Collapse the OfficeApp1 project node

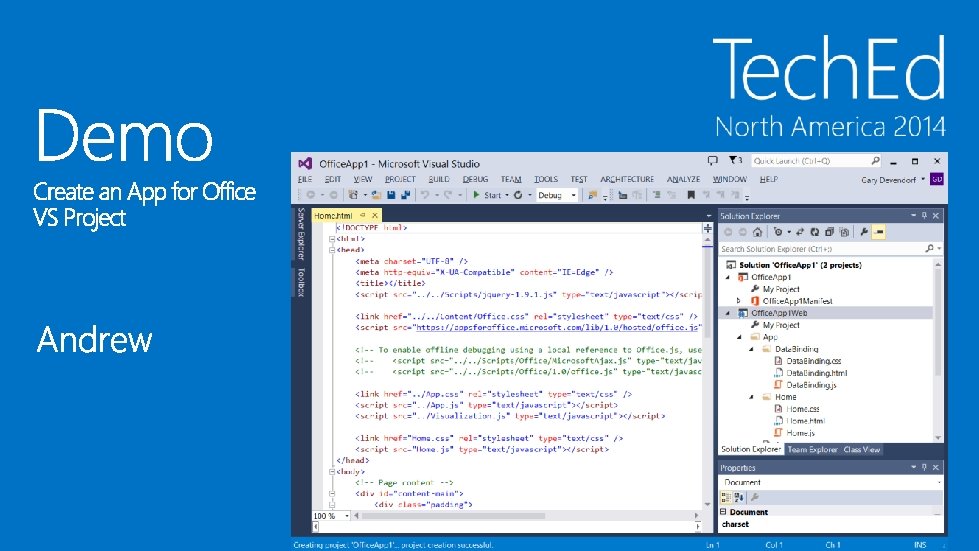tap(728, 277)
